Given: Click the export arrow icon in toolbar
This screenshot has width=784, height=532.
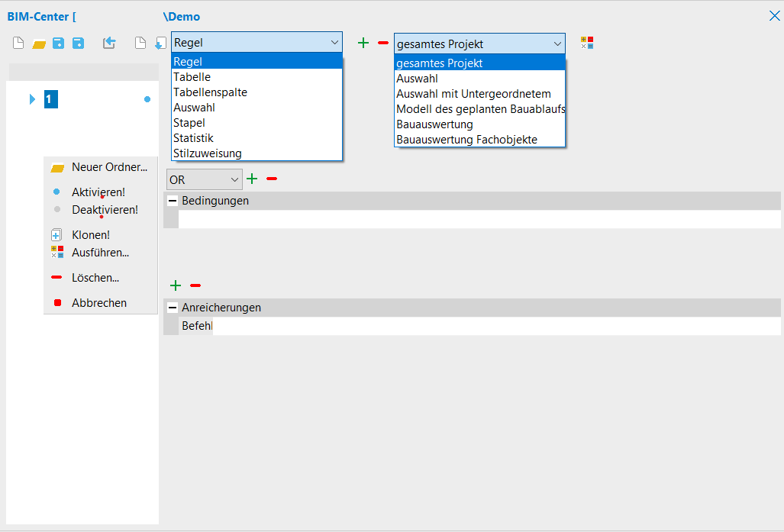Looking at the screenshot, I should [x=109, y=44].
